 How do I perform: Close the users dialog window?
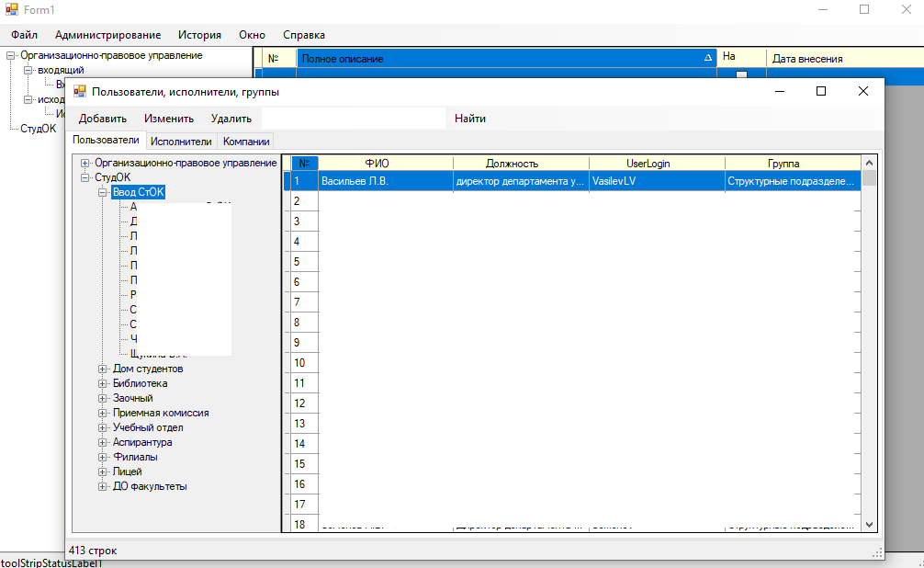click(862, 91)
